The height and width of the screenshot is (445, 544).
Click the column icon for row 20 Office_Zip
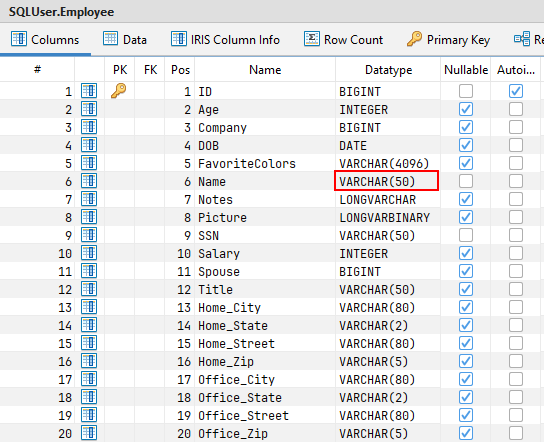click(x=89, y=433)
